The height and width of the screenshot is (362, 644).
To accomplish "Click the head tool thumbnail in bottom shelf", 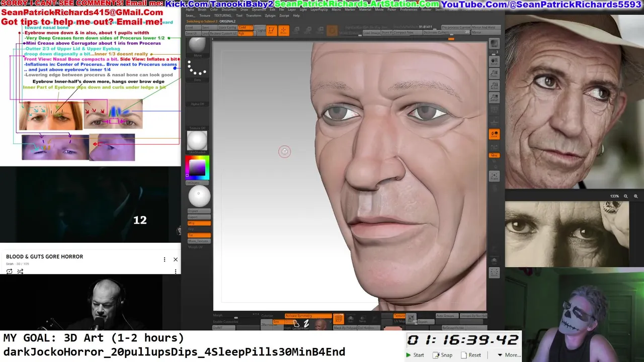I will 320,325.
